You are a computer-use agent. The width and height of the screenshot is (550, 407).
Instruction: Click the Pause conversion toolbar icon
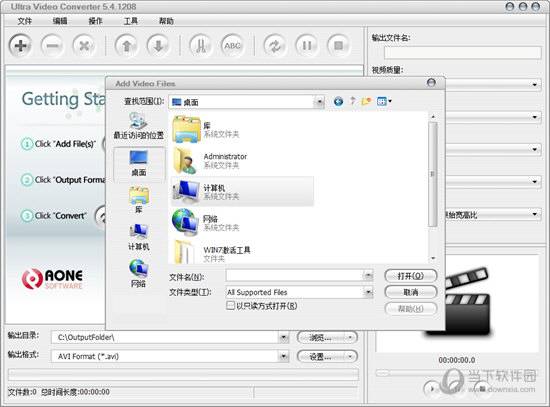[307, 45]
